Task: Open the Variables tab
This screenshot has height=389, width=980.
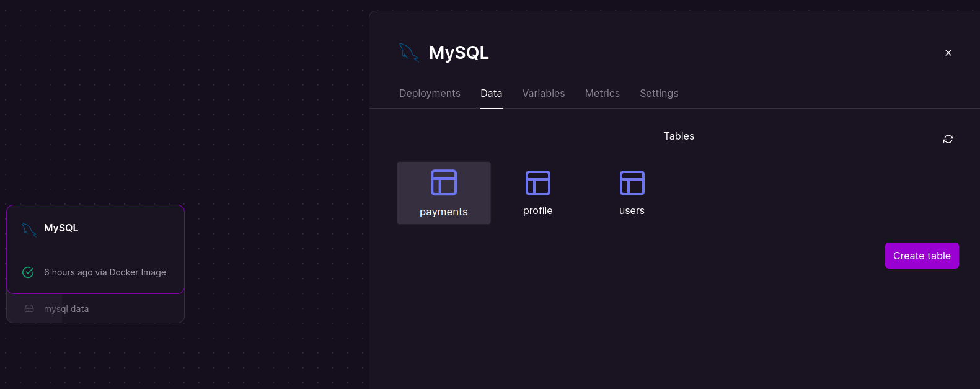Action: point(544,93)
